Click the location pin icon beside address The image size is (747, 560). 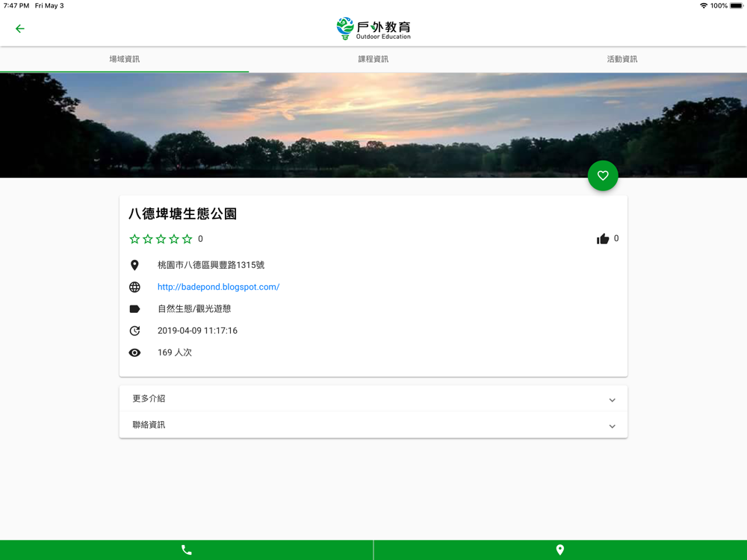pyautogui.click(x=134, y=265)
